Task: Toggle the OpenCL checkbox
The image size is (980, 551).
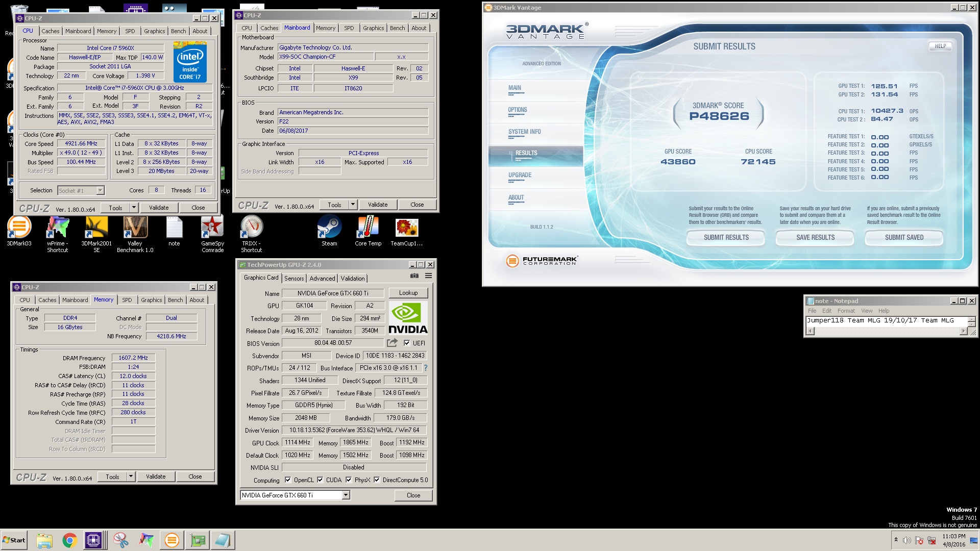Action: pos(288,480)
